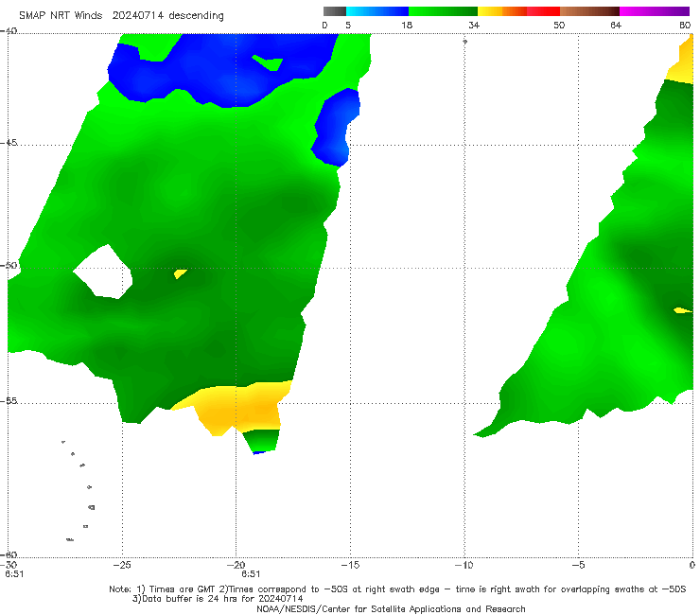Click colorbar label "50"
Viewport: 700px width, 615px height.
(559, 26)
